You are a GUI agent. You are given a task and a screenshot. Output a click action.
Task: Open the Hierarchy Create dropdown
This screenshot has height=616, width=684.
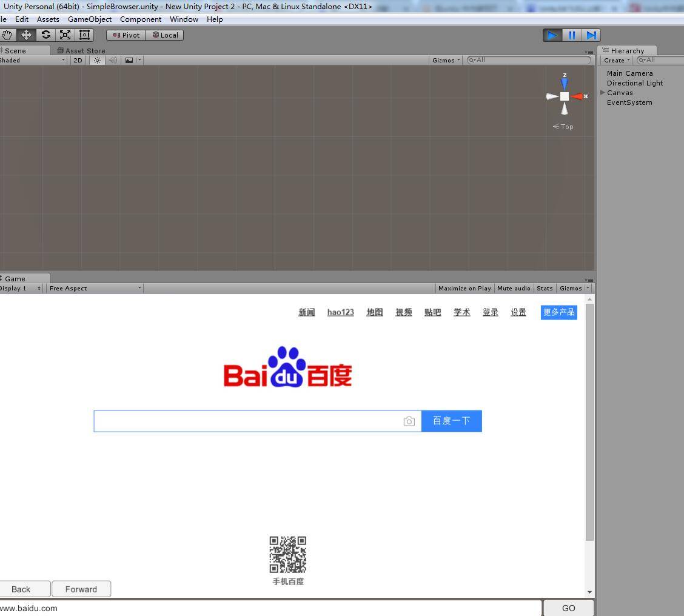tap(617, 60)
